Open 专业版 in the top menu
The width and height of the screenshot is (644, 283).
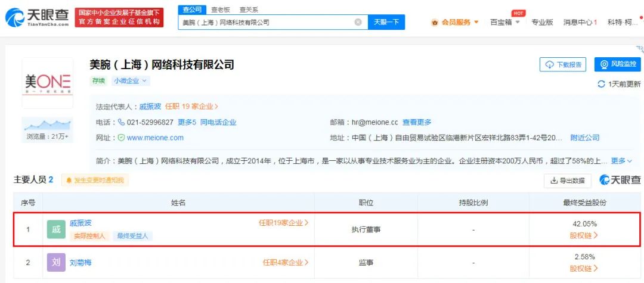[542, 22]
